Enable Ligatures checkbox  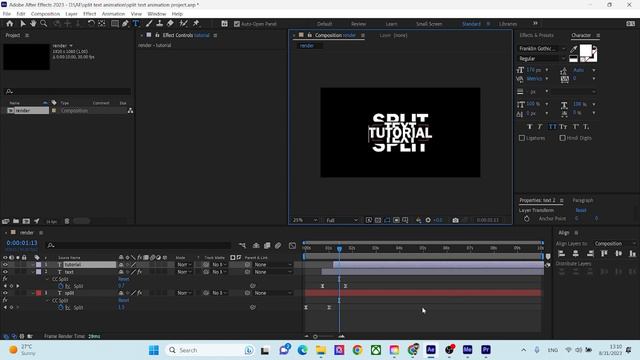522,138
